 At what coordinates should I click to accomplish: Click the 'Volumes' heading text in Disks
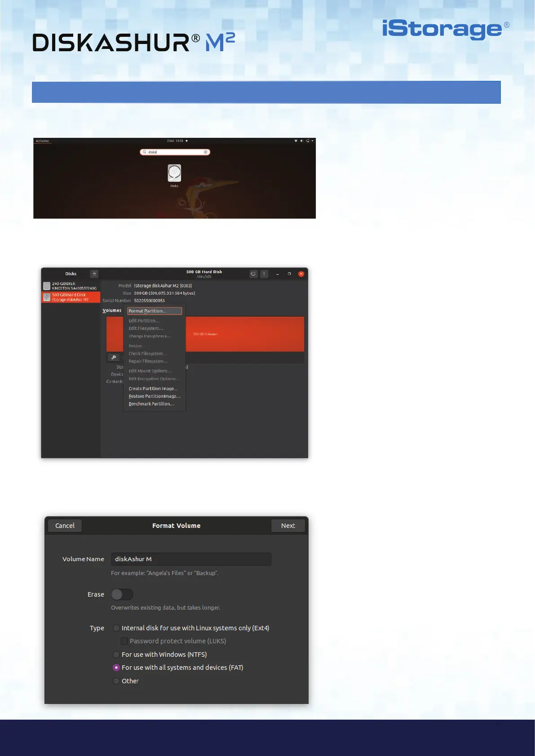[112, 311]
